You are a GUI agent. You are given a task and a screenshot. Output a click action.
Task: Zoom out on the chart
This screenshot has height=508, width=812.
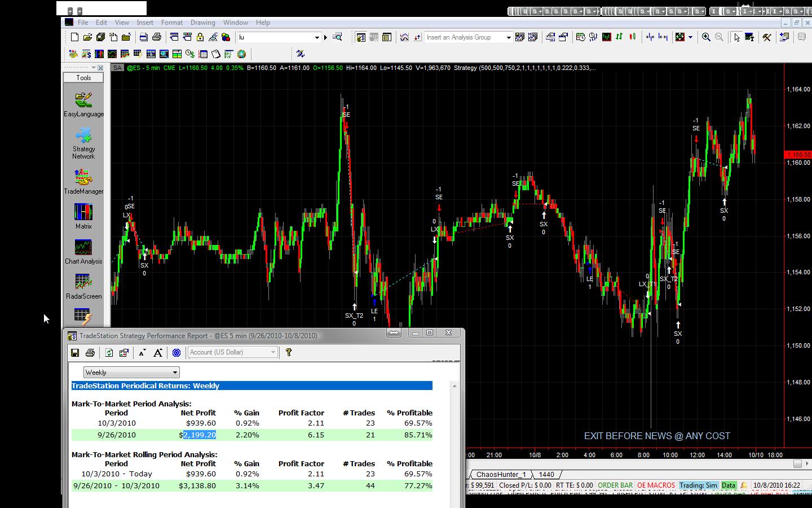coord(719,37)
